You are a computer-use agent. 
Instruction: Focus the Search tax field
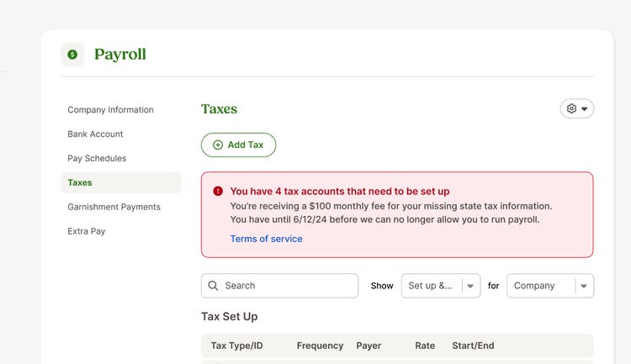point(279,286)
